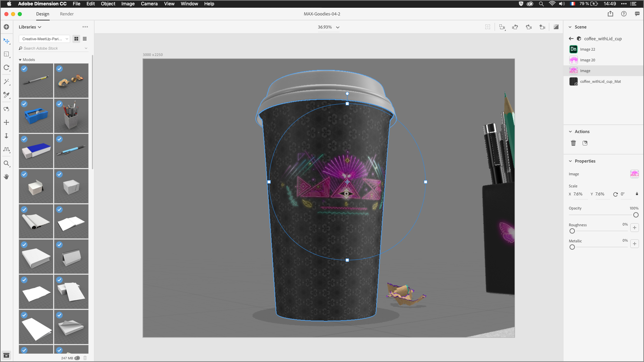644x362 pixels.
Task: Reset decal rotation with the rotate icon
Action: pos(615,194)
